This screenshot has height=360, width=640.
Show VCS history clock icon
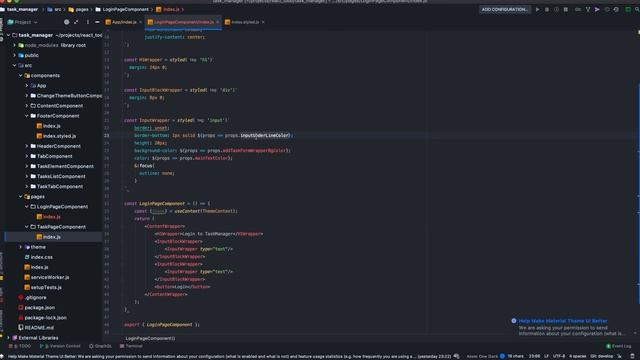coord(607,9)
